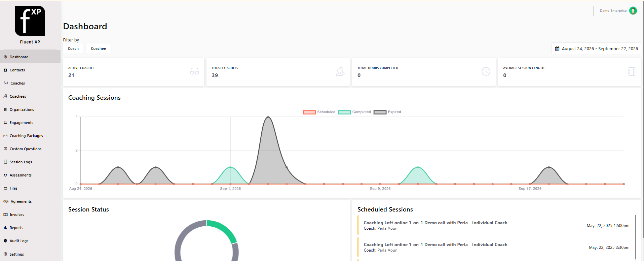Click the clock icon in Total Hours card
This screenshot has width=644, height=261.
pos(486,71)
